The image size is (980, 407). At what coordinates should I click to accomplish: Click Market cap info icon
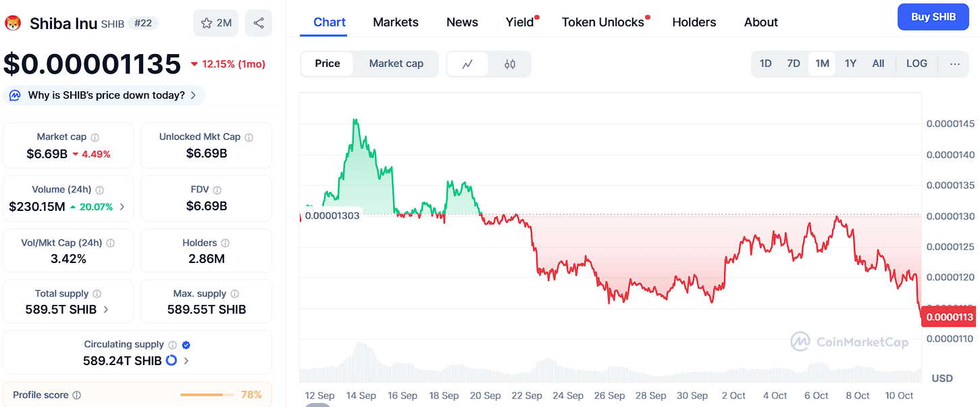point(95,137)
